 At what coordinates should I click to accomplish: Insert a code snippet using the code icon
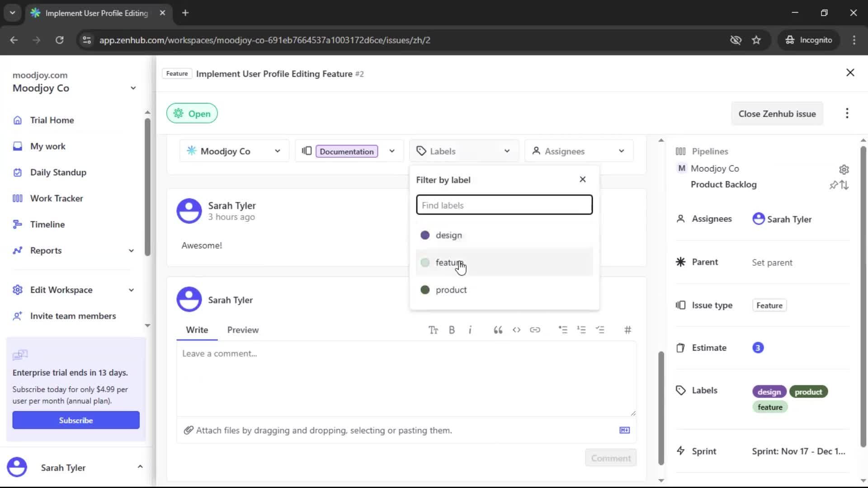coord(516,330)
